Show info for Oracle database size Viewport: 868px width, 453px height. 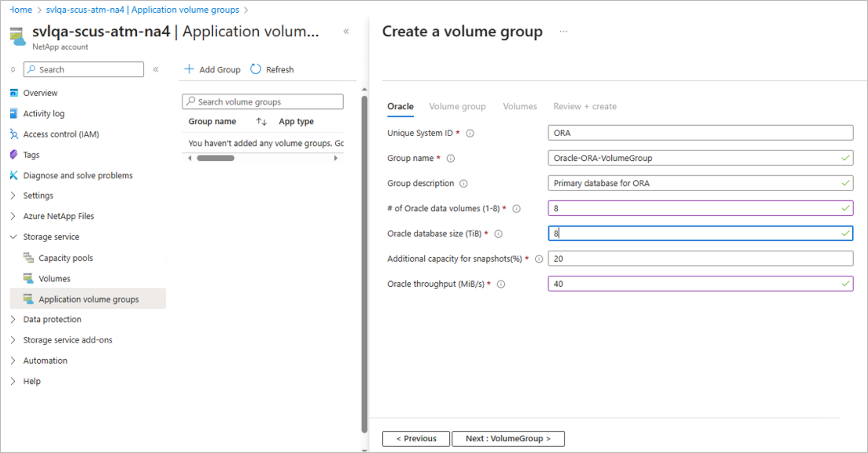498,234
